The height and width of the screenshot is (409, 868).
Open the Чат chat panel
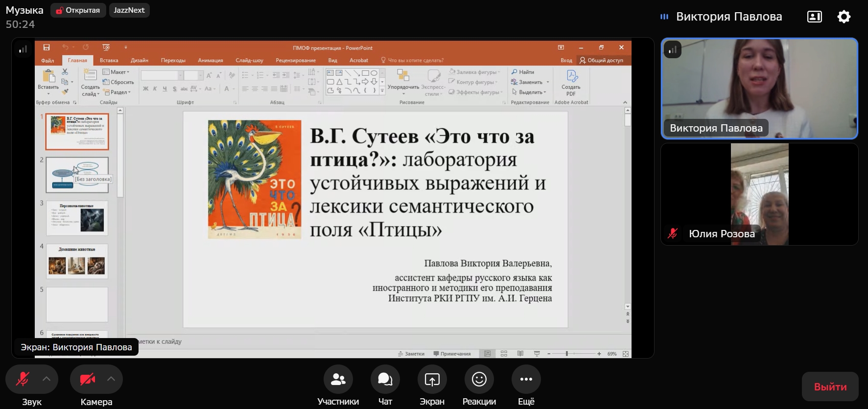tap(385, 380)
